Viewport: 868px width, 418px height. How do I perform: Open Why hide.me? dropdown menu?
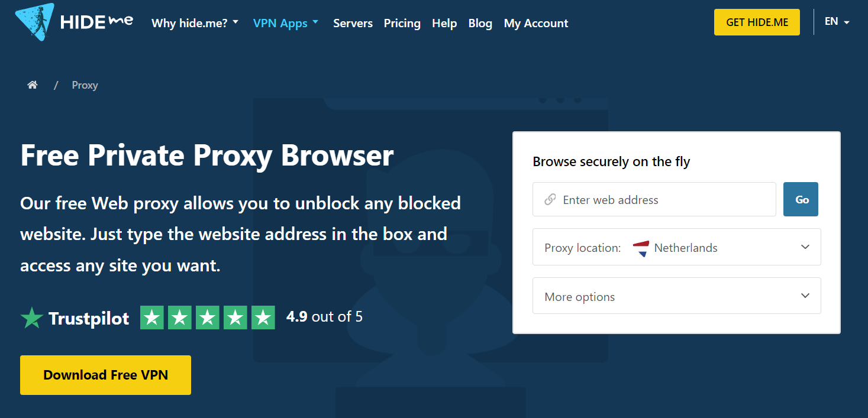[195, 23]
